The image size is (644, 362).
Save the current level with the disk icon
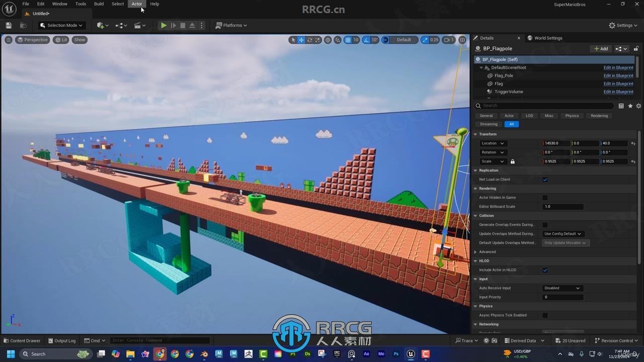9,25
